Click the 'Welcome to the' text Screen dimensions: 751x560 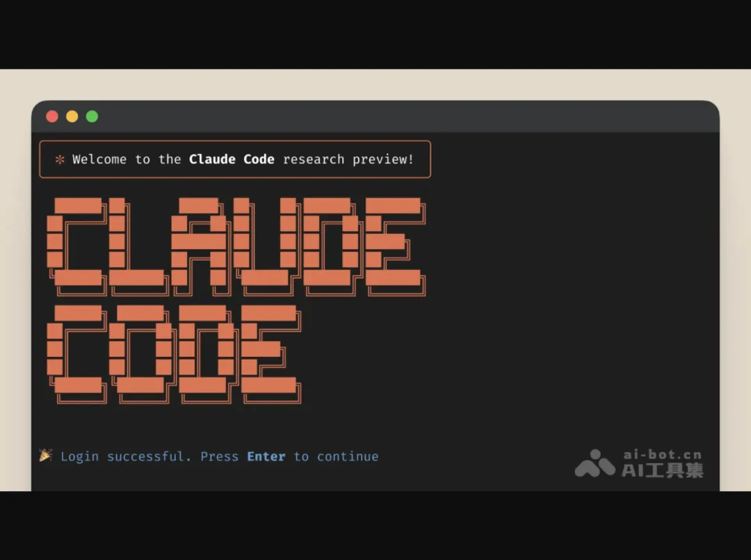127,159
